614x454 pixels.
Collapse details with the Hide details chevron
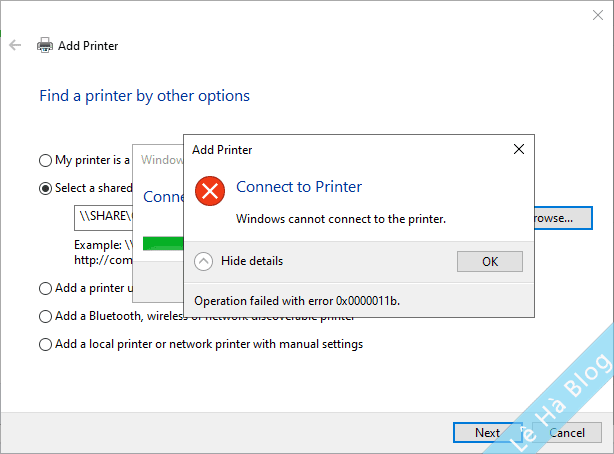coord(204,261)
